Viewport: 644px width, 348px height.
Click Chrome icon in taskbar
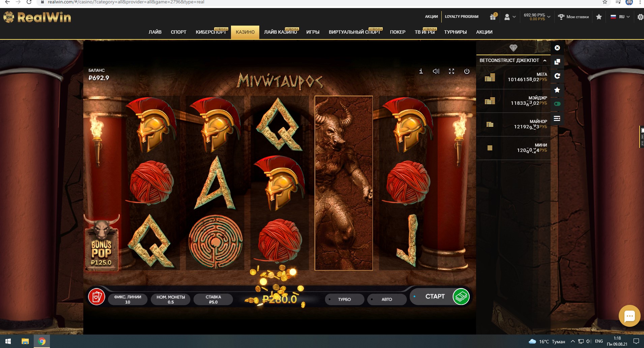click(x=42, y=341)
